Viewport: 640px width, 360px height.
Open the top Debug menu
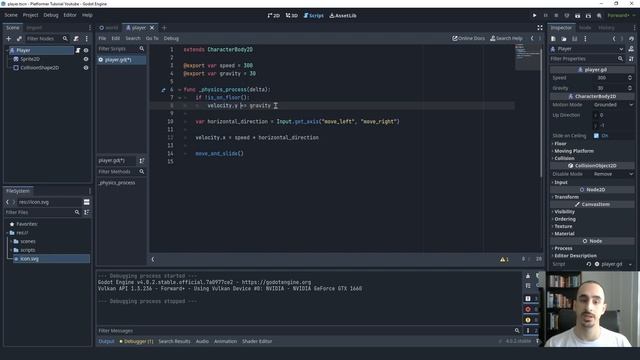(x=51, y=15)
